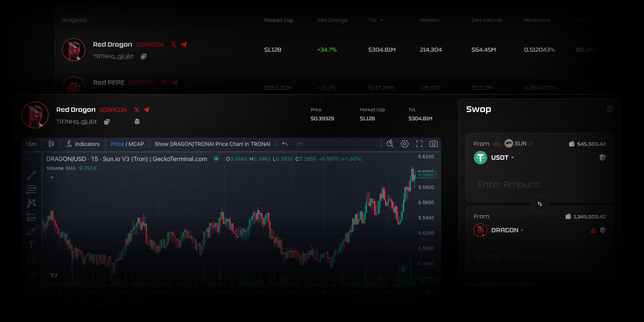This screenshot has height=322, width=644.
Task: Swap the from and to tokens
Action: point(540,204)
